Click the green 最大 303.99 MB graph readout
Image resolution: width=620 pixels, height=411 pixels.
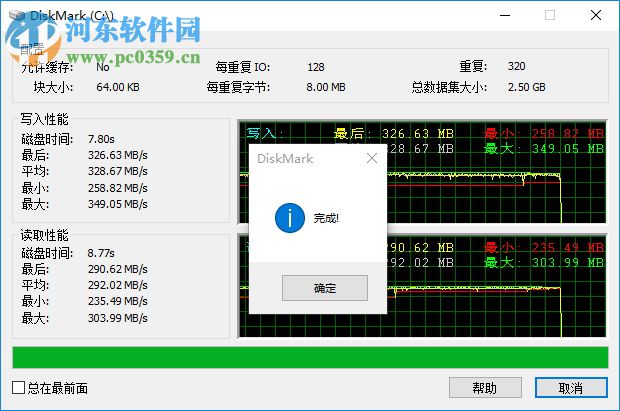[x=544, y=263]
